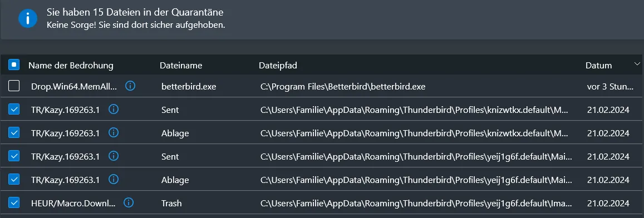Toggle the select-all checkbox in header
Screen dimensions: 644x218
coord(14,65)
